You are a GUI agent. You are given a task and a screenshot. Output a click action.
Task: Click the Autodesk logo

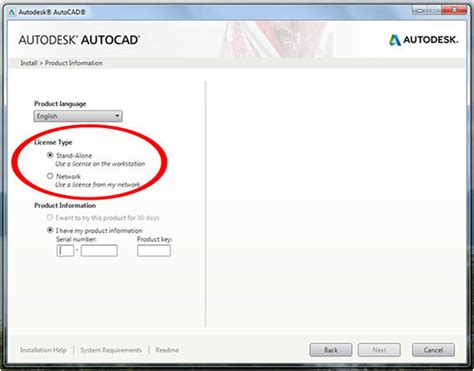click(424, 40)
